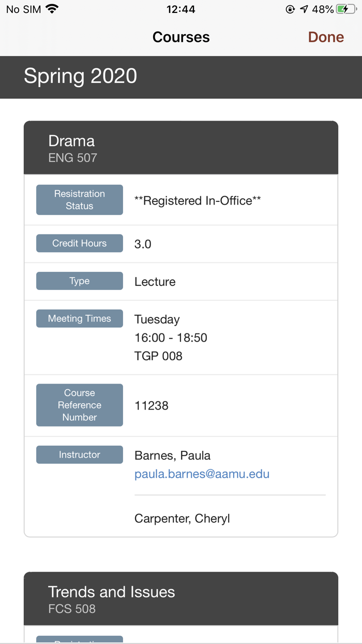
Task: Tap course reference number 11238
Action: 152,405
